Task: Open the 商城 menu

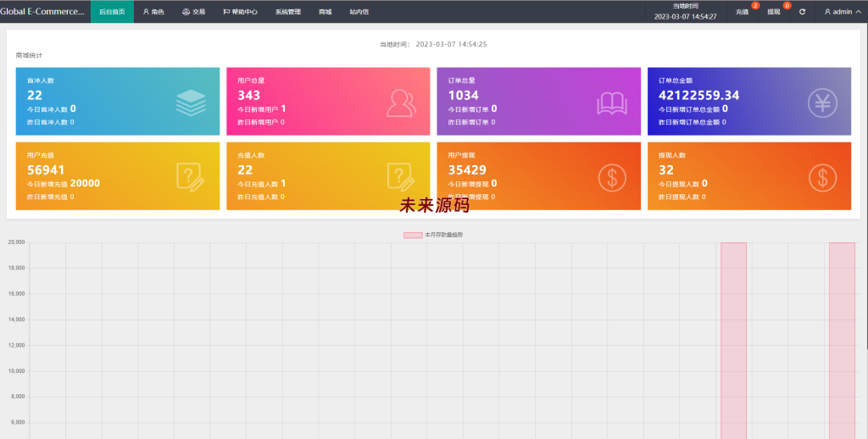Action: pos(325,12)
